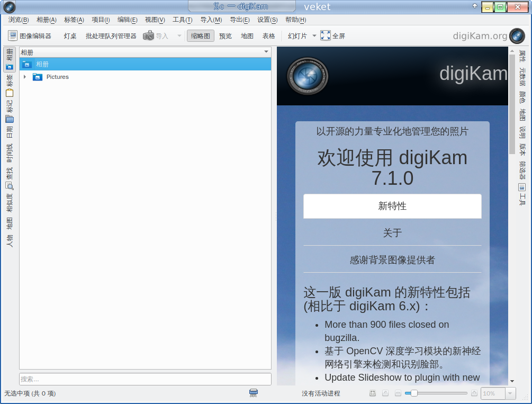Open the 查找 search sidebar tab
The width and height of the screenshot is (532, 404).
click(10, 178)
